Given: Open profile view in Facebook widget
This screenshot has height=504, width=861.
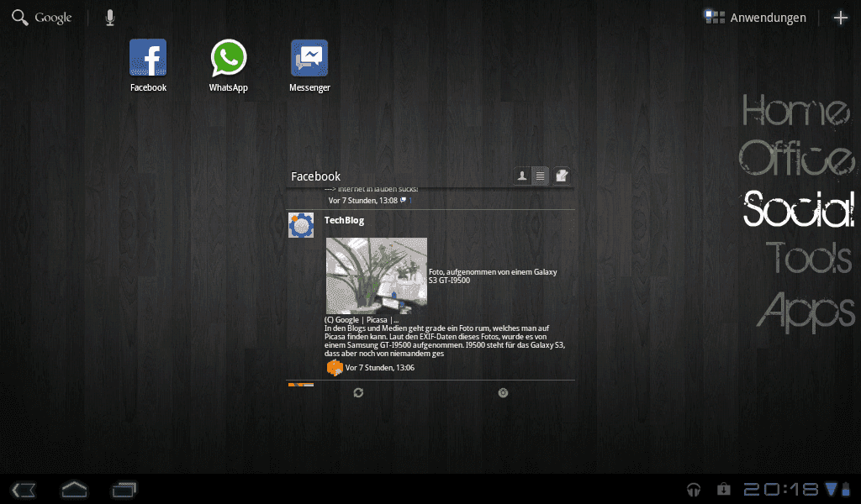Looking at the screenshot, I should click(x=521, y=176).
